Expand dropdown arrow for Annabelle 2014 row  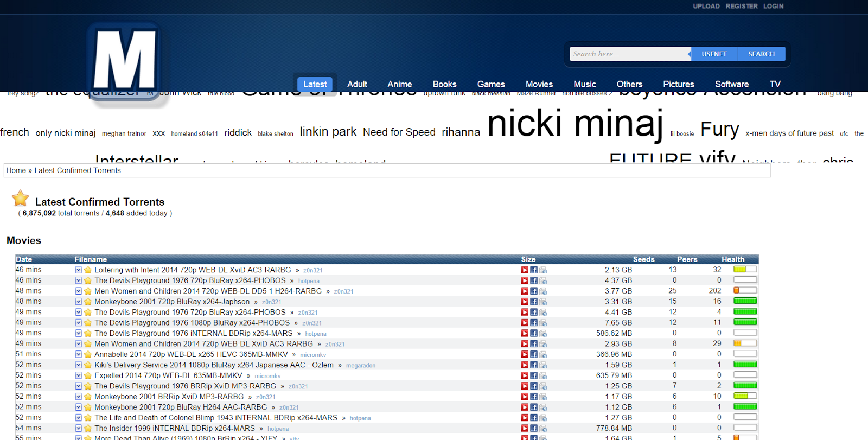click(79, 354)
